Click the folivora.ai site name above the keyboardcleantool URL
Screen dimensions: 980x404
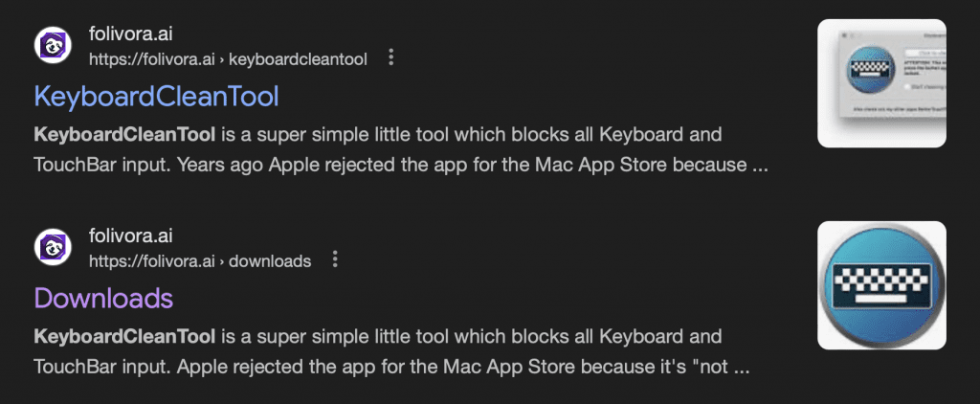point(130,34)
